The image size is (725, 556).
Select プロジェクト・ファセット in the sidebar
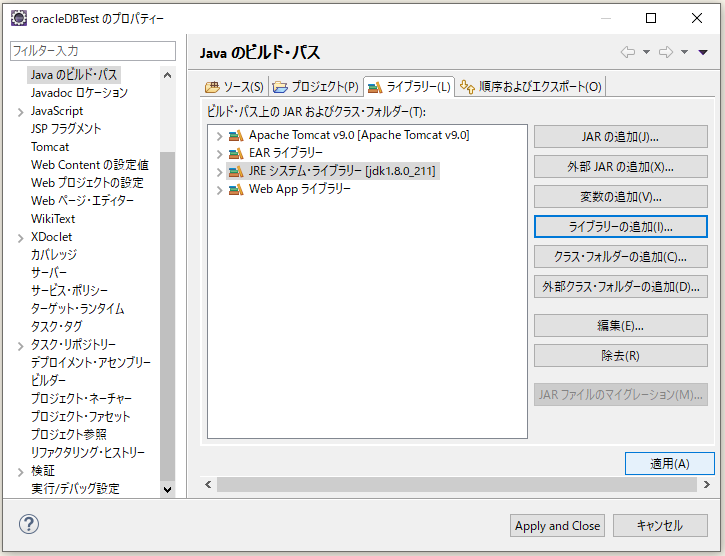point(80,417)
